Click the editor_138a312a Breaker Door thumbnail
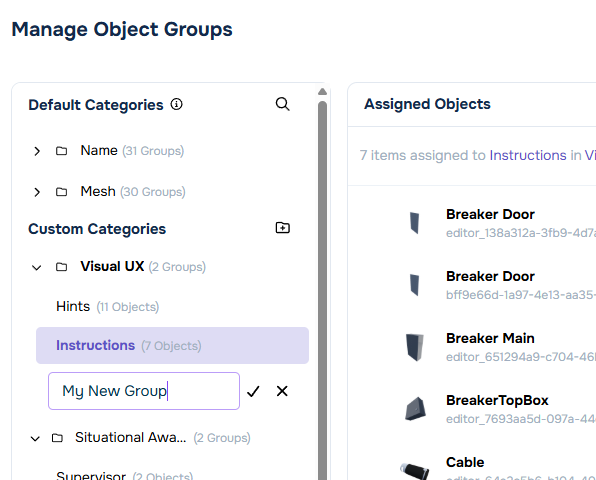This screenshot has width=596, height=480. 414,223
